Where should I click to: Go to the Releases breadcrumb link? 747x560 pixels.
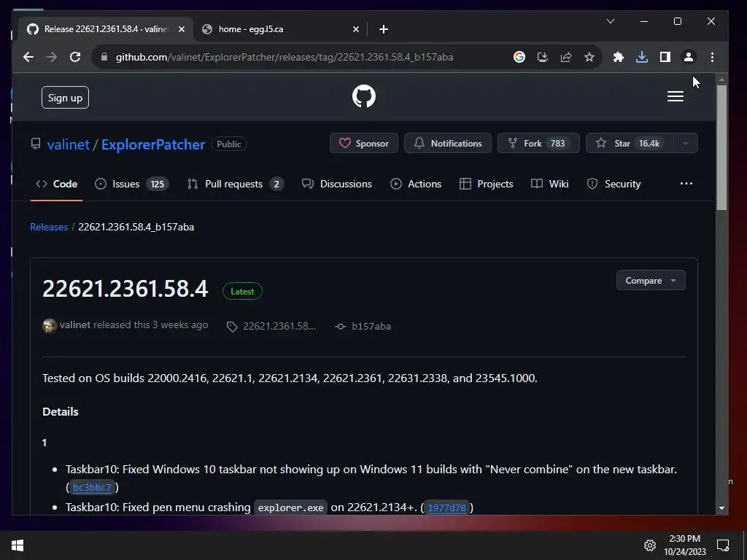pos(49,227)
